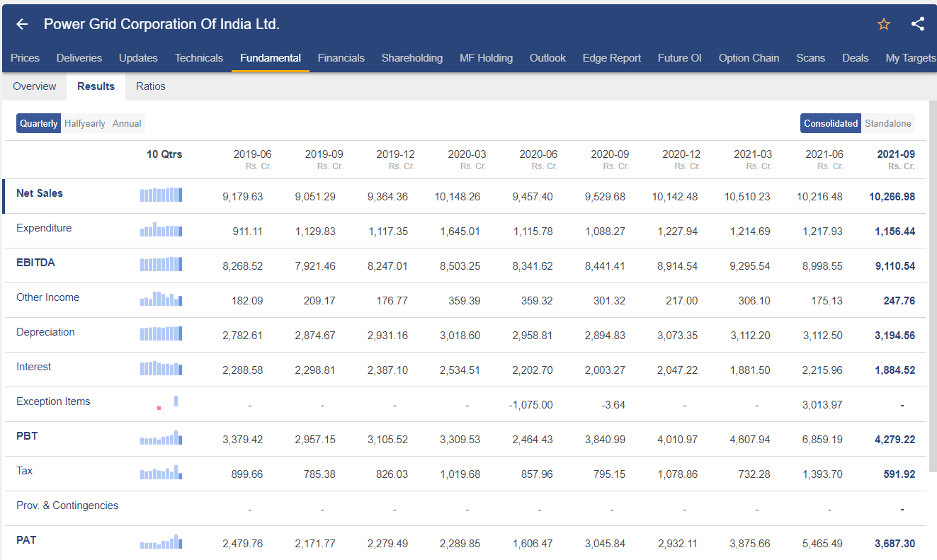
Task: Go back using the arrow icon
Action: pos(22,24)
